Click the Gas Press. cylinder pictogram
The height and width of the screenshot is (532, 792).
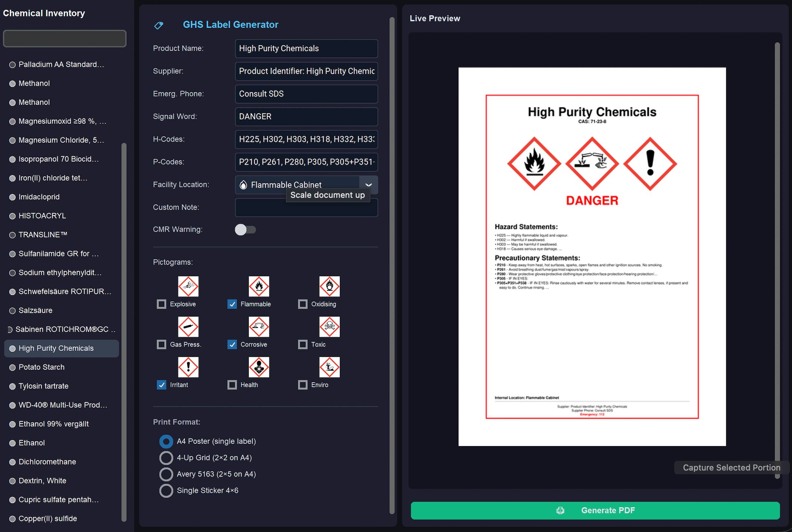[188, 326]
